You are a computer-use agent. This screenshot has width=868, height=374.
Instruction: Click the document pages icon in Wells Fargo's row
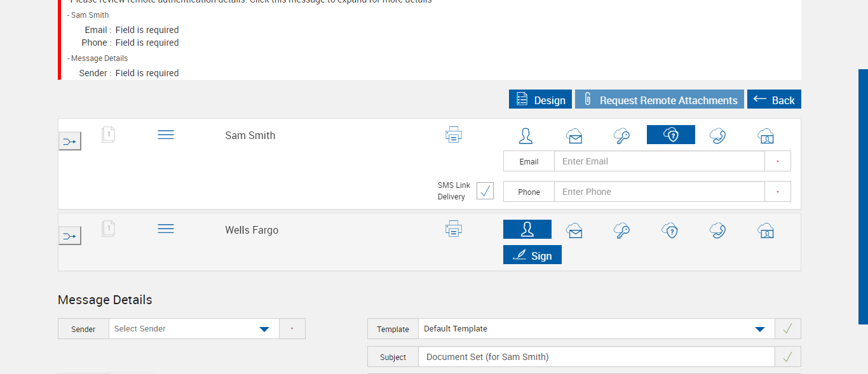pos(109,229)
